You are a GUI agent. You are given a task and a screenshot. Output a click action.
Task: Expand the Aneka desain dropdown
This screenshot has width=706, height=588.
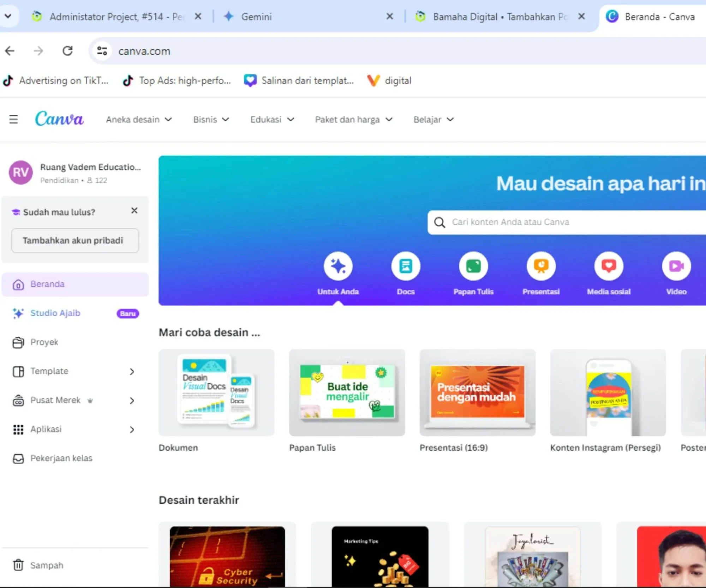(x=139, y=119)
